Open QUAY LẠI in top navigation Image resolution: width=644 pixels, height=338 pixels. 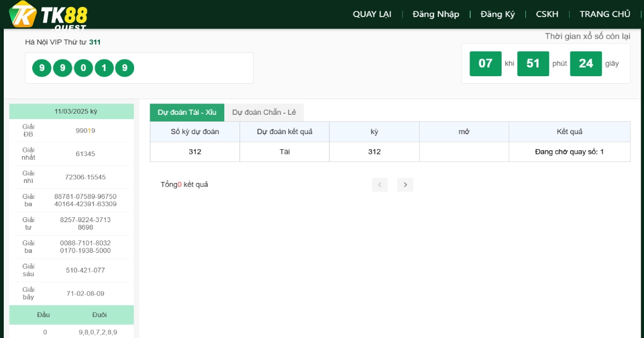coord(372,14)
